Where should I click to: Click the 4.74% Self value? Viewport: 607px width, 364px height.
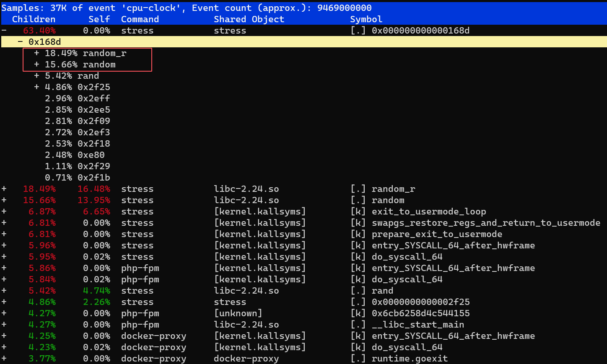pos(96,291)
